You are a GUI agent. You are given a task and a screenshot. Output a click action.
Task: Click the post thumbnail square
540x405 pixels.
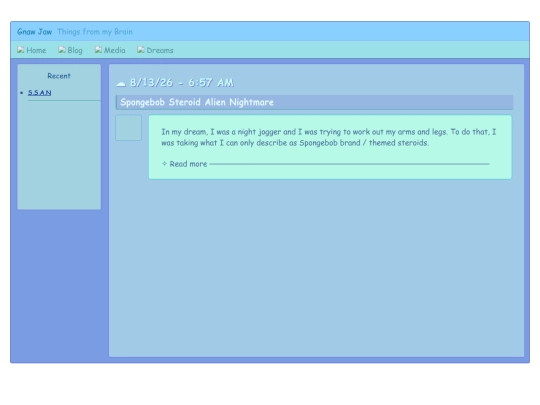128,128
